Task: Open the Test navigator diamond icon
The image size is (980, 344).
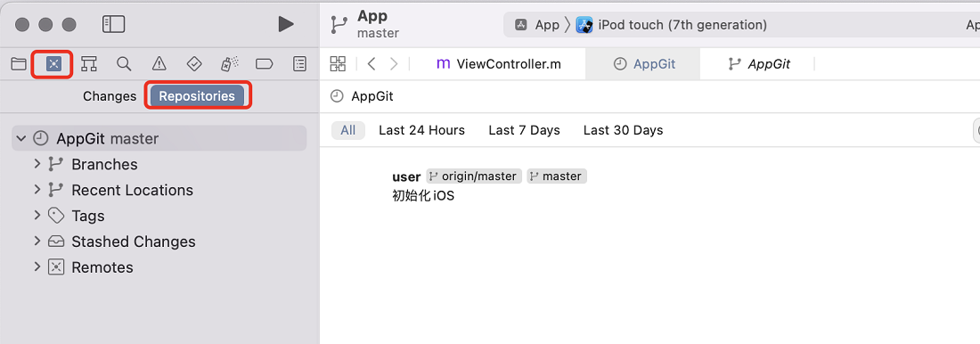Action: point(194,63)
